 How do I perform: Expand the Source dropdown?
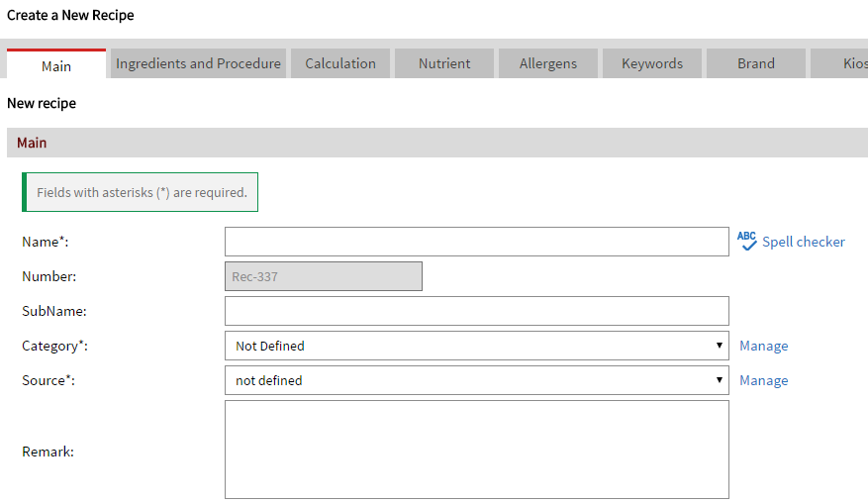(x=476, y=380)
